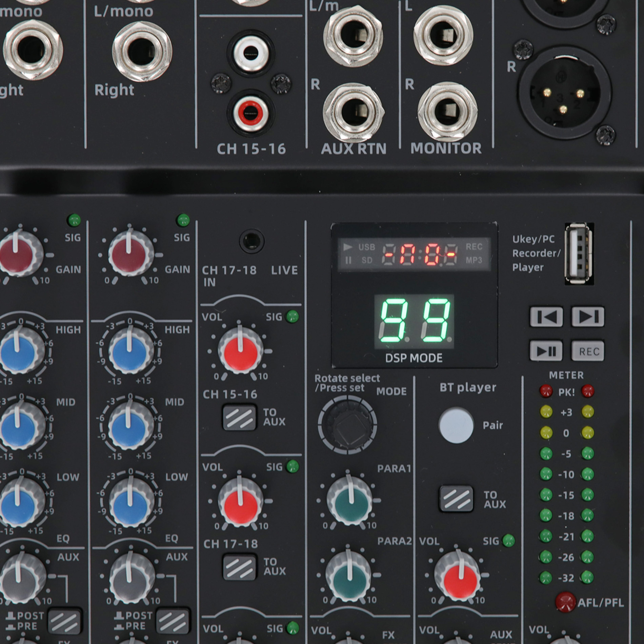Click the BT player red VOL knob
Screen dimensions: 644x644
click(458, 575)
